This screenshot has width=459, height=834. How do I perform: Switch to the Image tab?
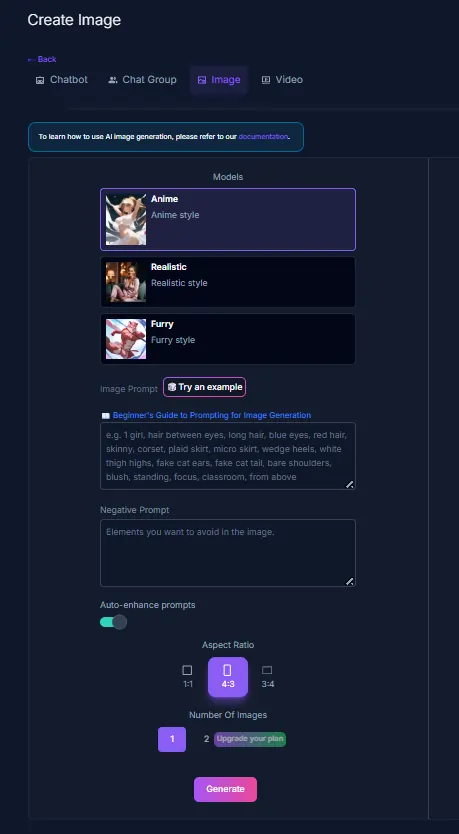pos(219,80)
